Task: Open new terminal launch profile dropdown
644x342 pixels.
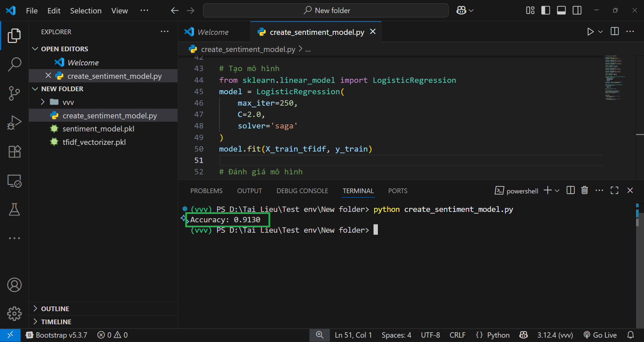Action: point(557,190)
